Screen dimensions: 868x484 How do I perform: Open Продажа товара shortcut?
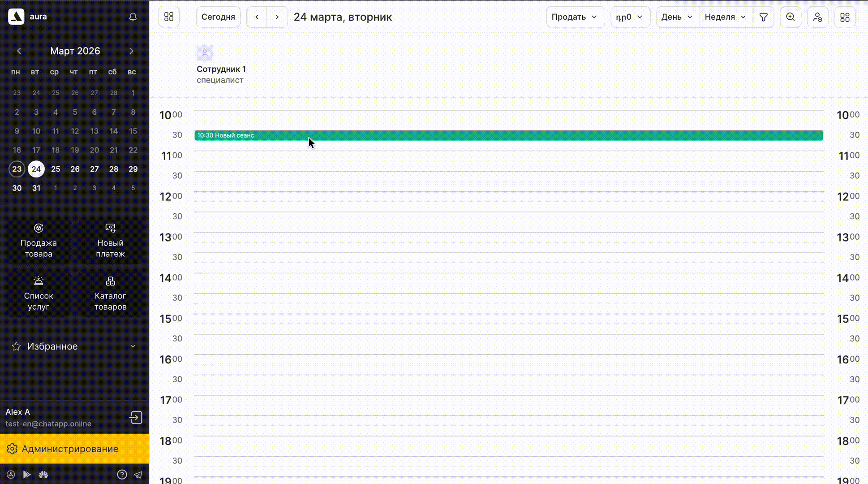tap(39, 241)
